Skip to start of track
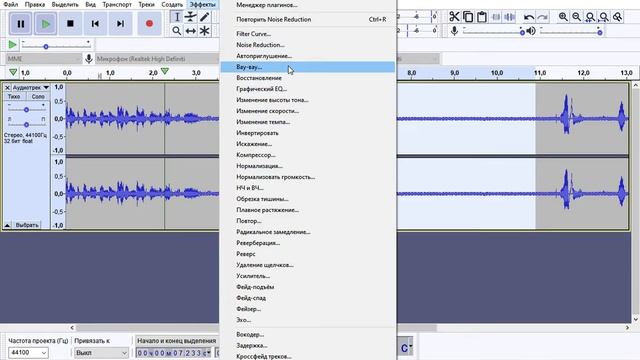Viewport: 640px width, 360px height. pyautogui.click(x=95, y=24)
